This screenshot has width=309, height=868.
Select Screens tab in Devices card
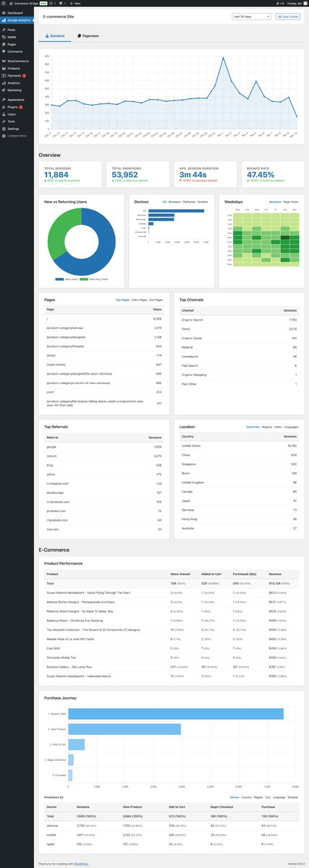(204, 202)
